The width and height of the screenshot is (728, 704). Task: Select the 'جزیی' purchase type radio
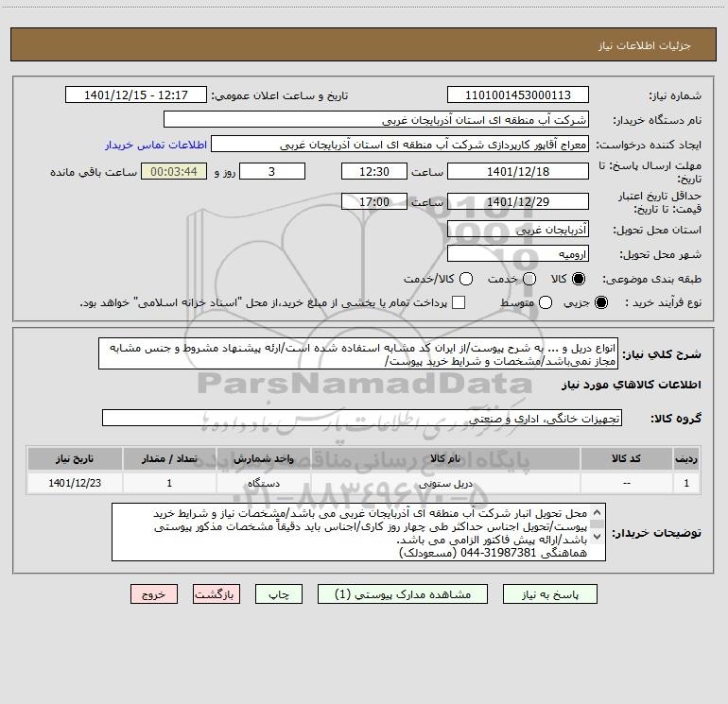pyautogui.click(x=600, y=302)
